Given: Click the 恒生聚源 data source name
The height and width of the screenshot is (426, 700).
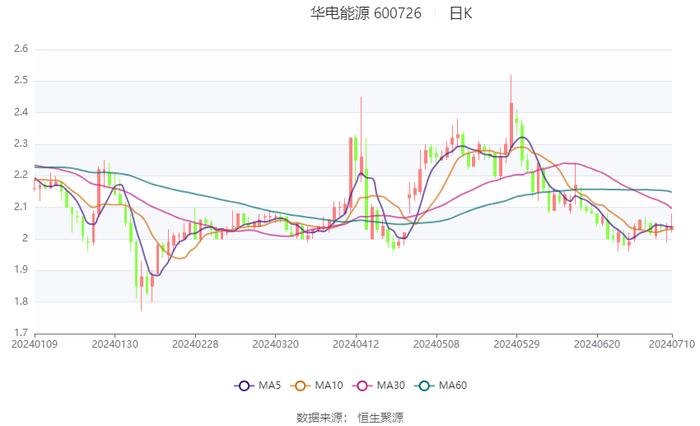Looking at the screenshot, I should [381, 416].
